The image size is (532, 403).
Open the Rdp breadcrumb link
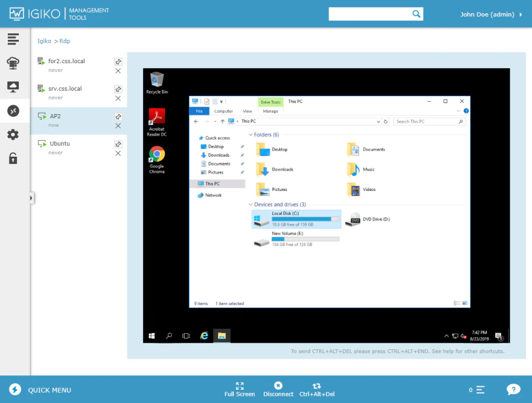[65, 40]
